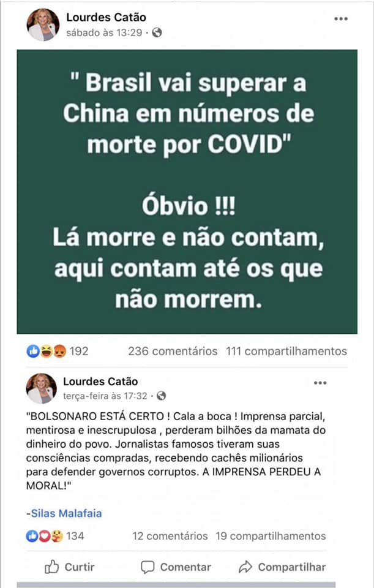
Task: Open Lourdes Catão profile from first post
Action: point(106,17)
